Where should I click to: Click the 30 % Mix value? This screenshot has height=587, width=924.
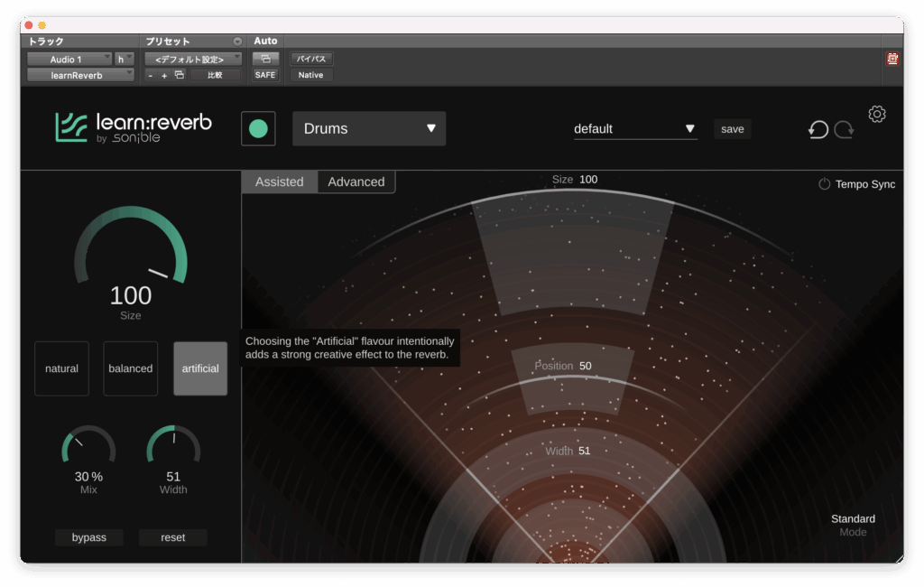click(x=88, y=477)
